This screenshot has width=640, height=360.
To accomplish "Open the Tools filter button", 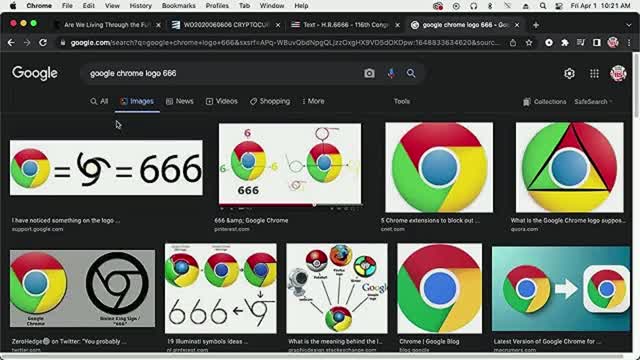I will (402, 101).
